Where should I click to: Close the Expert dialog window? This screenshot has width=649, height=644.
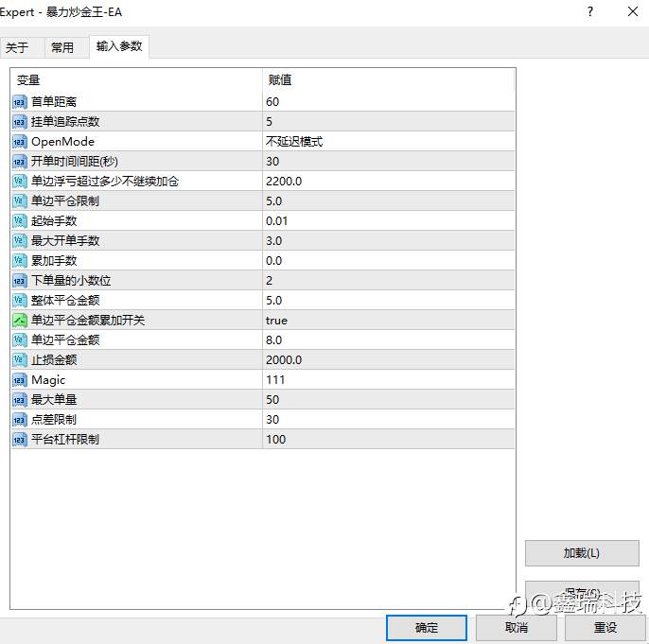(x=633, y=11)
